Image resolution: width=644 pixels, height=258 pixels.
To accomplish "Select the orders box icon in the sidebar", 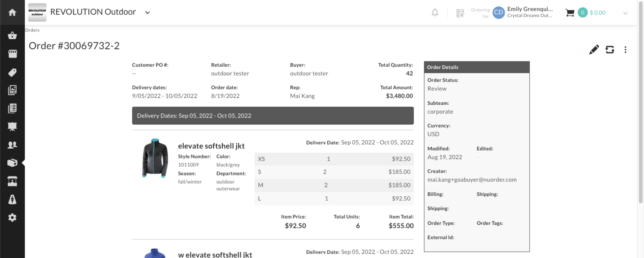I will coord(12,163).
